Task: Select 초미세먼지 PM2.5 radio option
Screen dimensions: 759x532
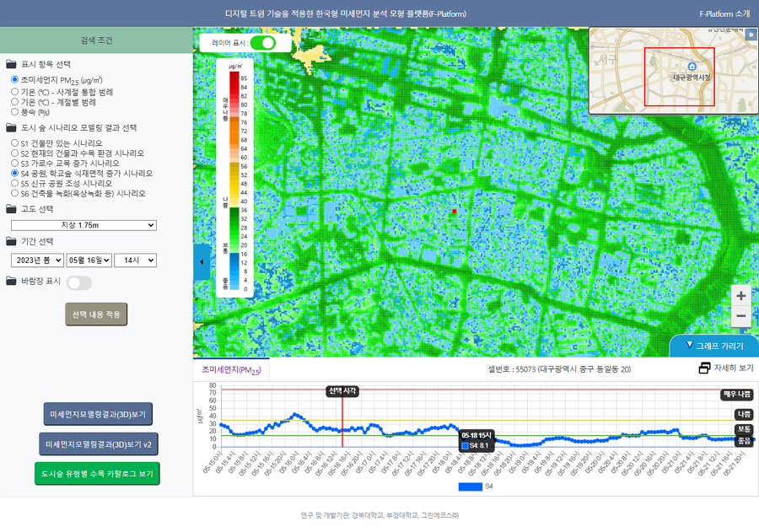Action: [x=15, y=80]
